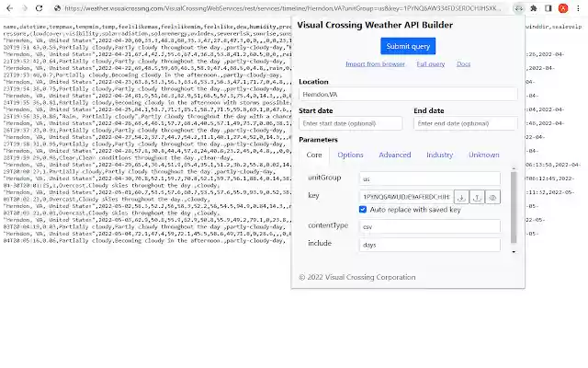The height and width of the screenshot is (368, 588).
Task: Click the 2022-04-20 Herndon data row
Action: [147, 44]
